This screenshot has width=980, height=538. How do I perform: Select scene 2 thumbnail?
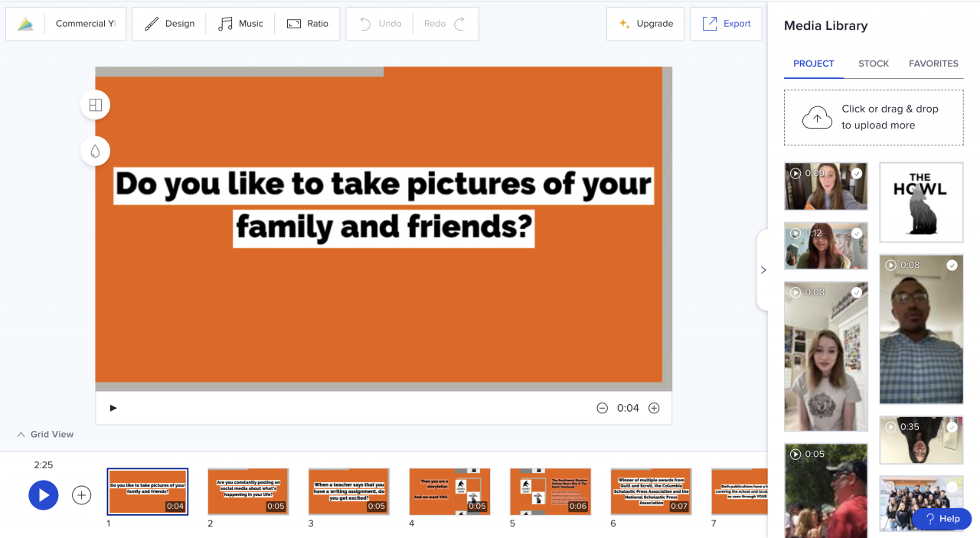point(248,491)
